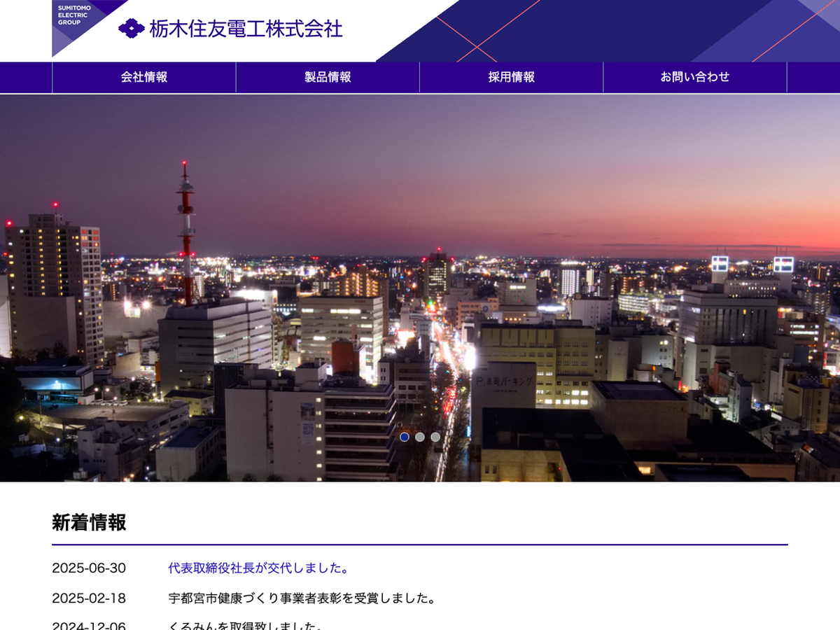Open the 製品情報 menu
The width and height of the screenshot is (840, 630).
(x=328, y=77)
